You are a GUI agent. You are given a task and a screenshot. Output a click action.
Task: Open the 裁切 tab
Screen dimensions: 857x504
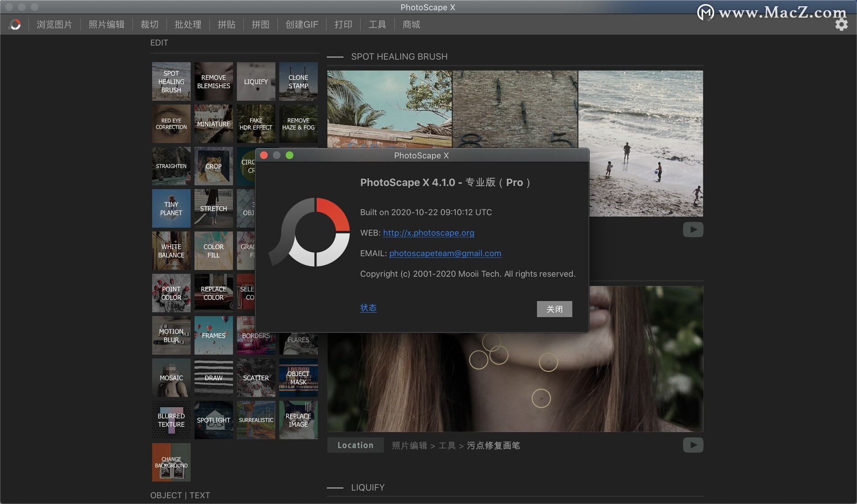pyautogui.click(x=150, y=25)
